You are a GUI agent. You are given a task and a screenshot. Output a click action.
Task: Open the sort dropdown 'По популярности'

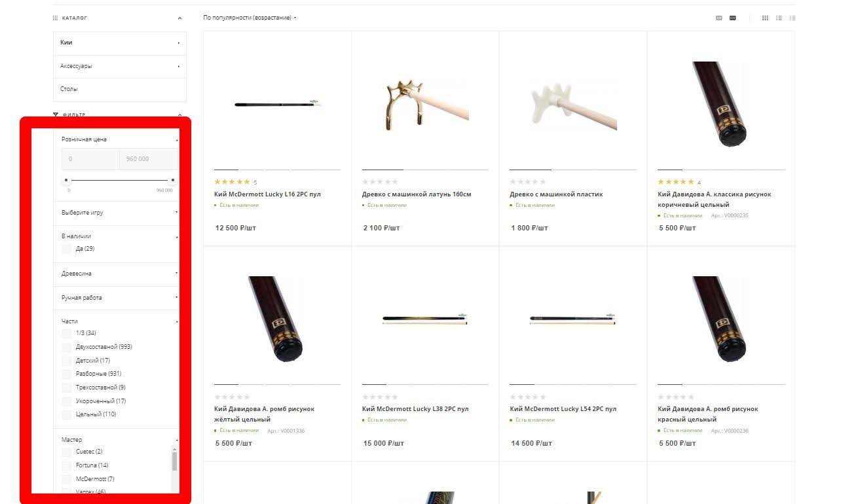pos(250,18)
